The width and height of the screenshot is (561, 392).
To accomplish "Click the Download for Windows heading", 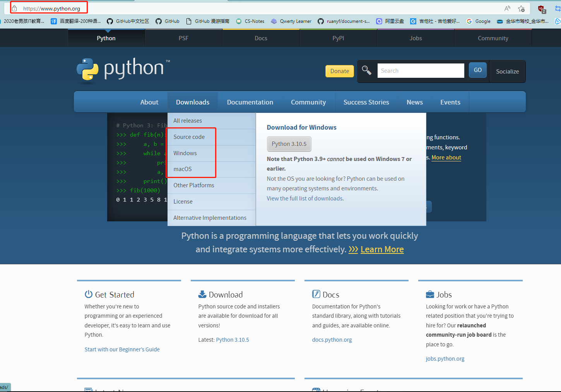I will [x=302, y=127].
